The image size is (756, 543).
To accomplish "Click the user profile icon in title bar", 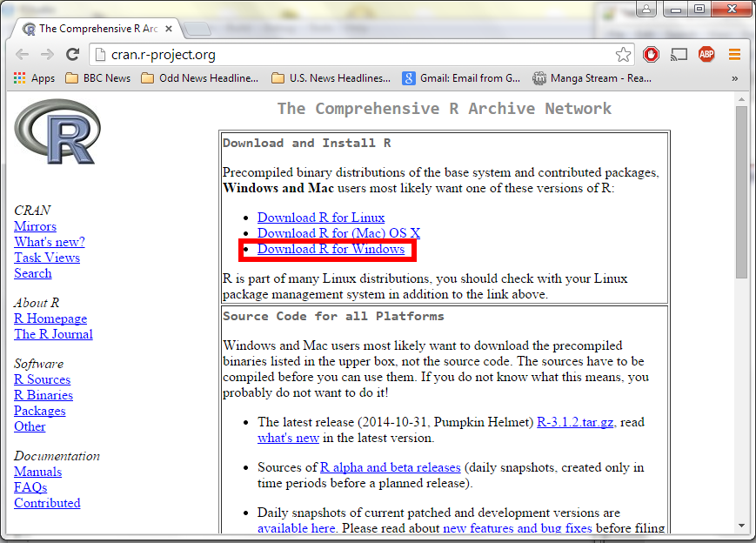I will coord(646,9).
